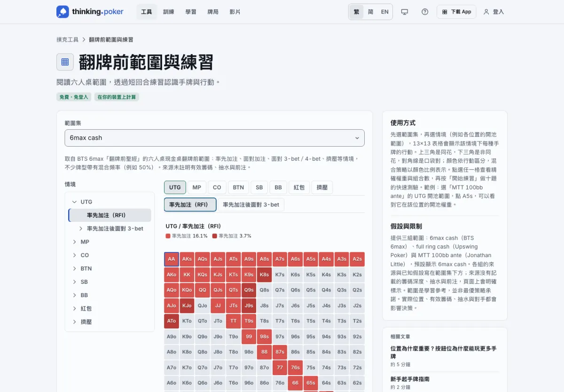564x392 pixels.
Task: Click the dark red 率先加注 3.7% legend swatch
Action: point(215,236)
